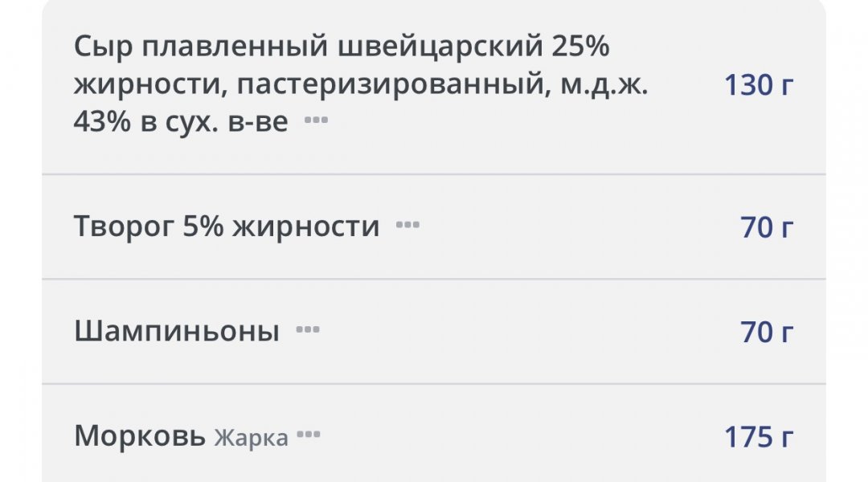This screenshot has height=482, width=868.
Task: Click the divider line between Творог and Шампиньоны
Action: pyautogui.click(x=434, y=279)
